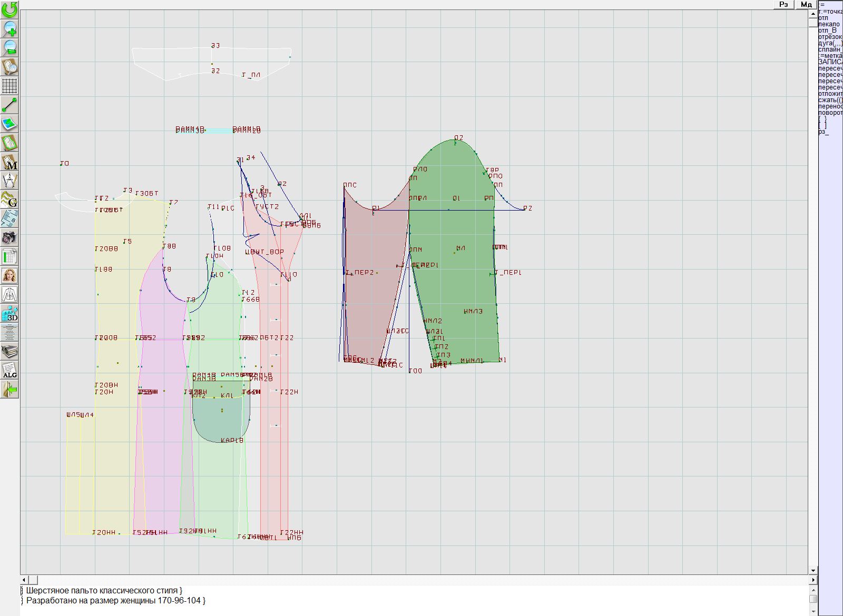Open the 3D view tool
This screenshot has height=616, width=843.
pyautogui.click(x=9, y=313)
